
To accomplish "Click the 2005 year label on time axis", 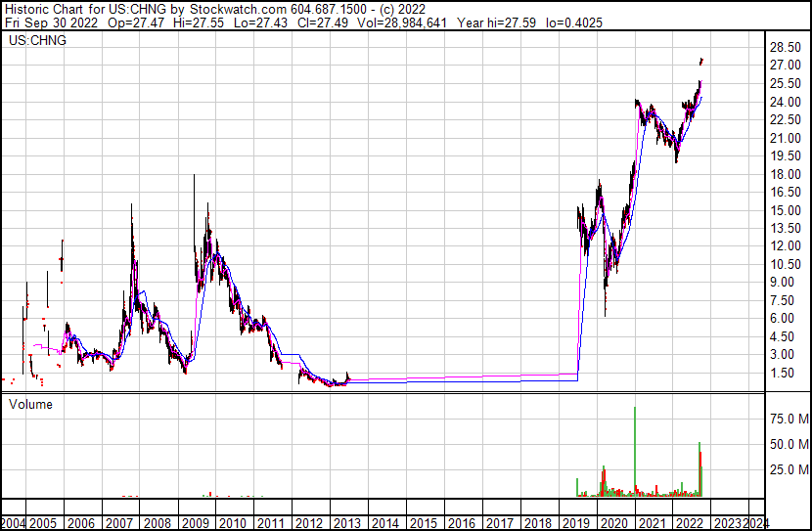I will (43, 523).
